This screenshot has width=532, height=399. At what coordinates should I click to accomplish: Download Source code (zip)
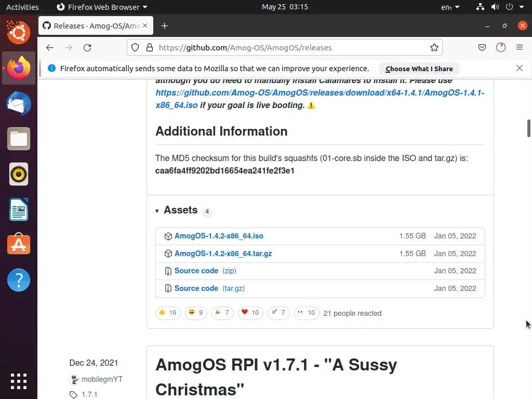pyautogui.click(x=205, y=271)
